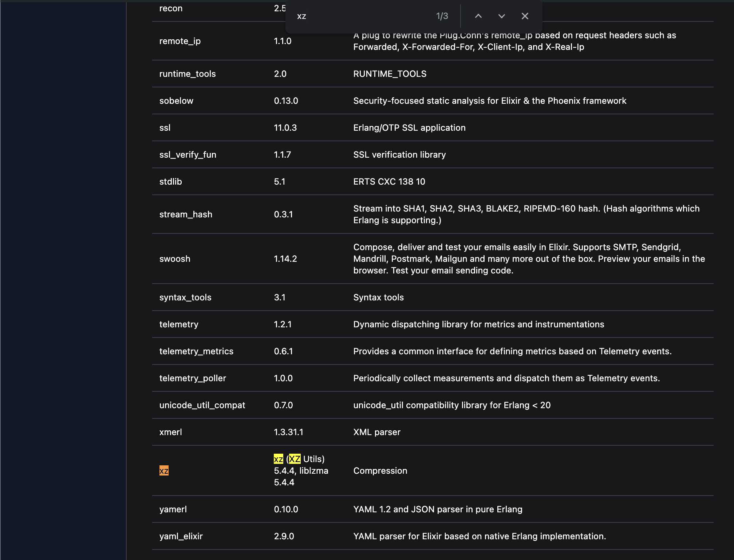Select the 'sobelow' package name
Image resolution: width=734 pixels, height=560 pixels.
(x=176, y=101)
